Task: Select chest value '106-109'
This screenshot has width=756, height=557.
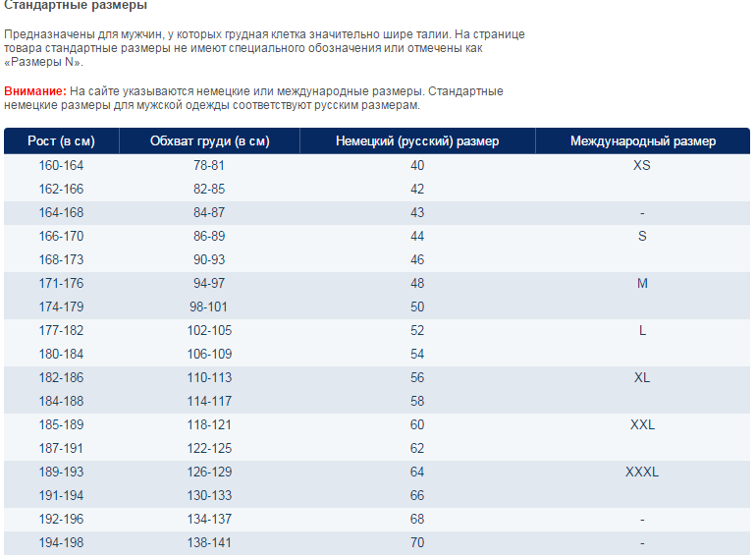Action: click(x=209, y=354)
